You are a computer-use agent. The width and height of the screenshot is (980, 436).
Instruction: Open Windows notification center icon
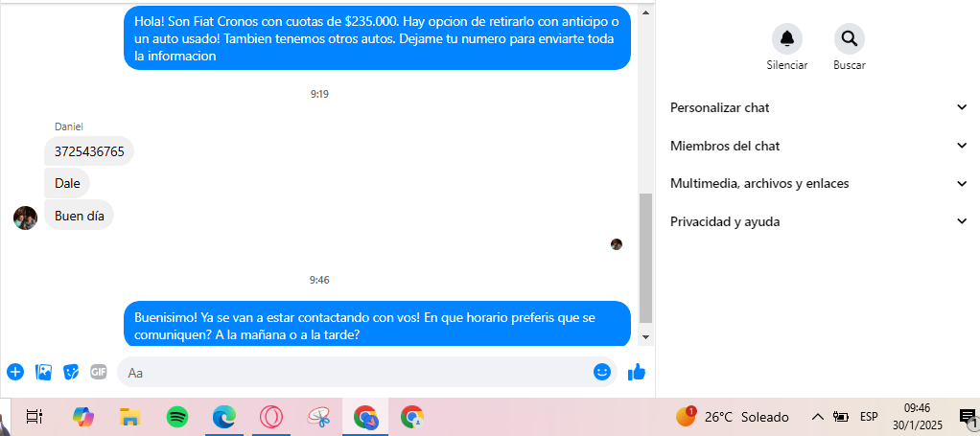coord(967,417)
